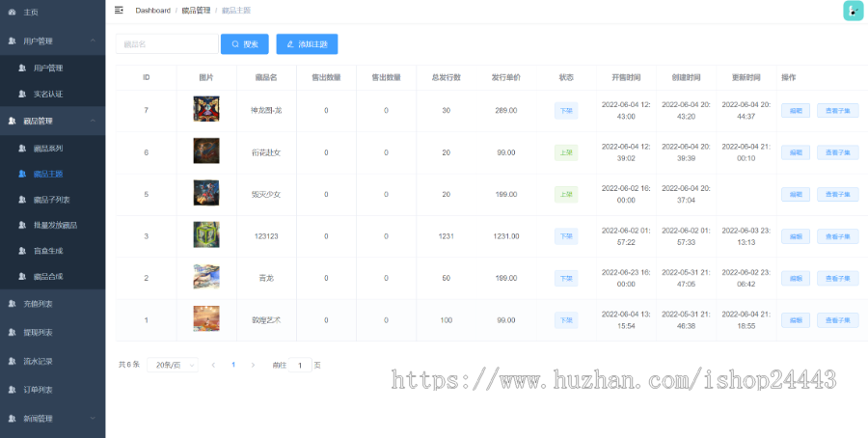Open thumbnail image of 毁灭少女
This screenshot has width=868, height=438.
[206, 193]
